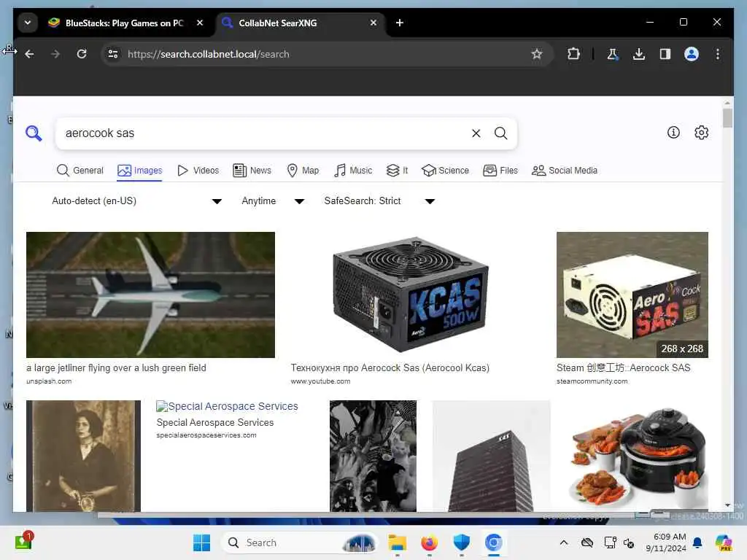Toggle browser side panel
The image size is (747, 560).
pyautogui.click(x=665, y=54)
